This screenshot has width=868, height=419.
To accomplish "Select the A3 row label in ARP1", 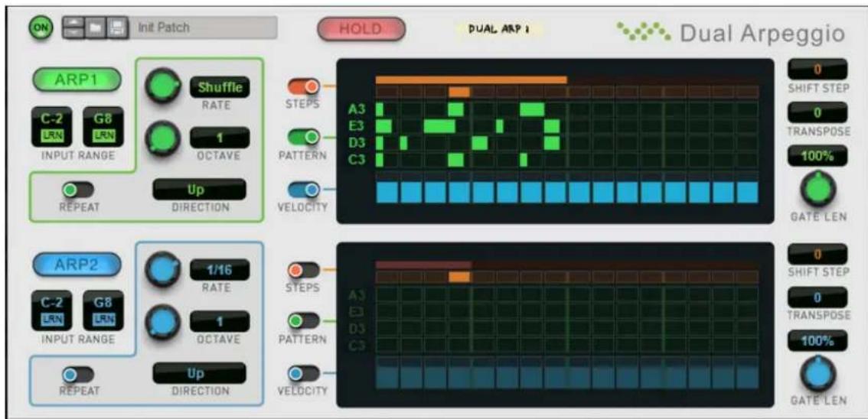I will point(356,109).
